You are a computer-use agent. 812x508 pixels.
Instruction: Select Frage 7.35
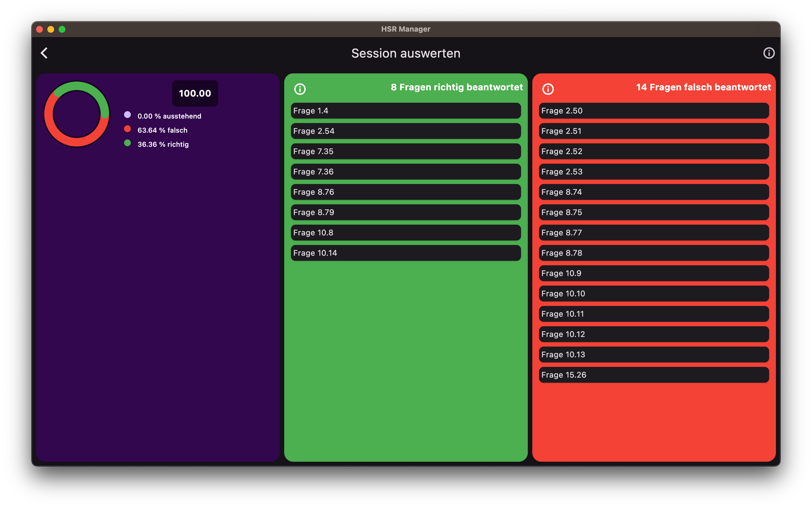coord(406,152)
